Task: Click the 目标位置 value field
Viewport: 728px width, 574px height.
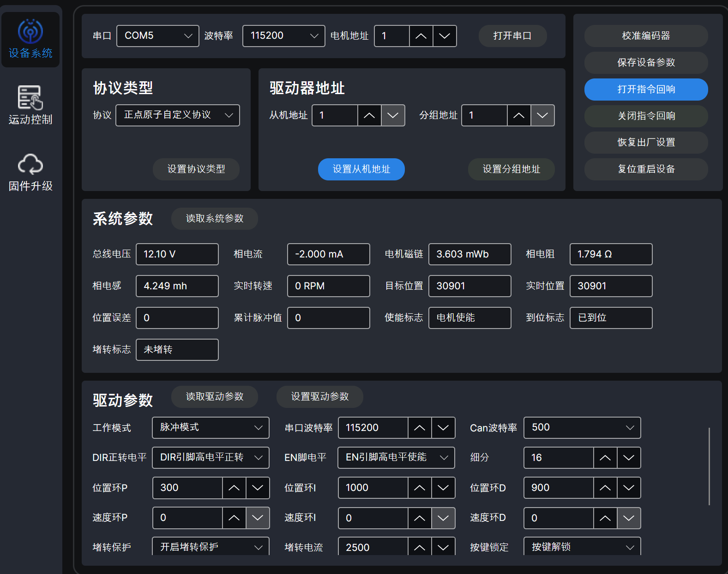Action: (470, 286)
